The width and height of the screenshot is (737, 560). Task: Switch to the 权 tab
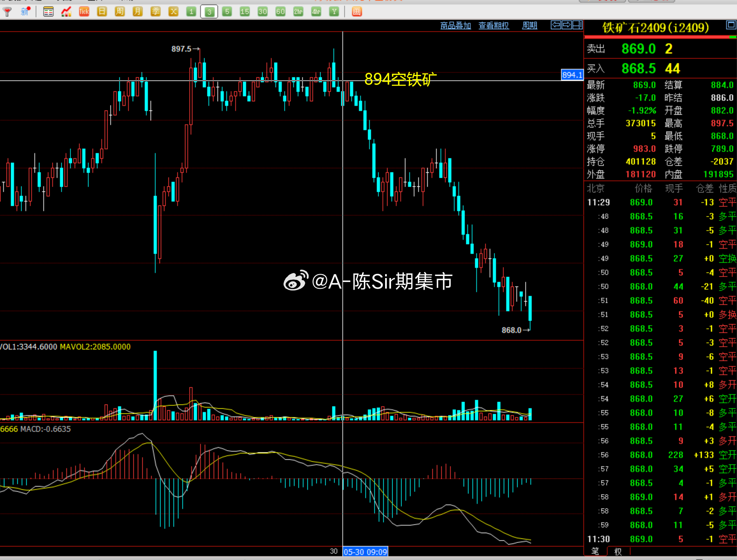(618, 551)
